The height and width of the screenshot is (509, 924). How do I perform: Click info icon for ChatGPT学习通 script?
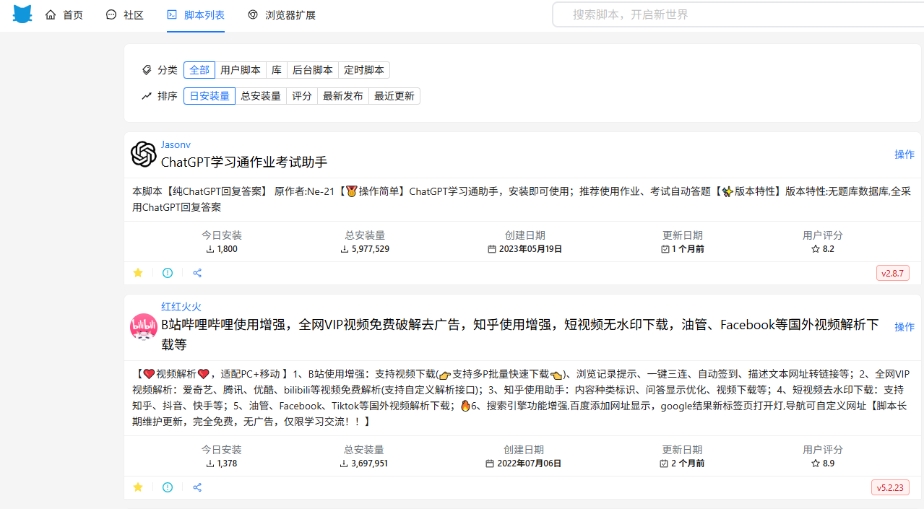point(168,273)
